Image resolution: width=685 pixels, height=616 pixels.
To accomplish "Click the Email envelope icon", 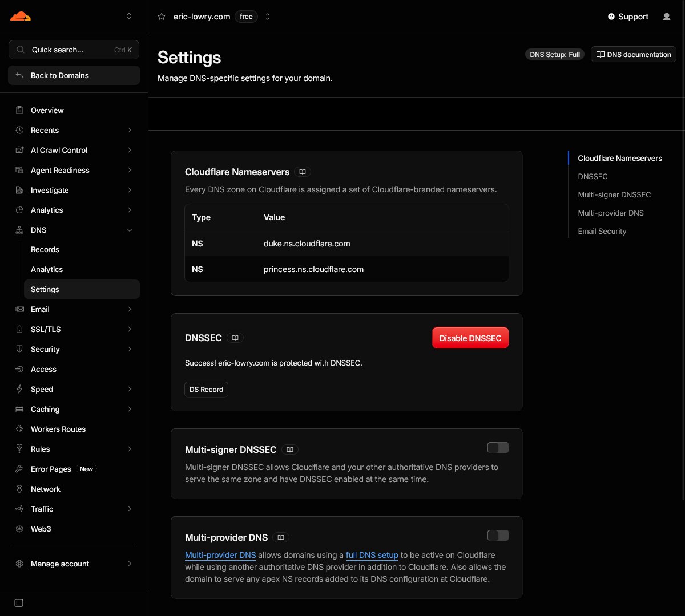I will [19, 309].
